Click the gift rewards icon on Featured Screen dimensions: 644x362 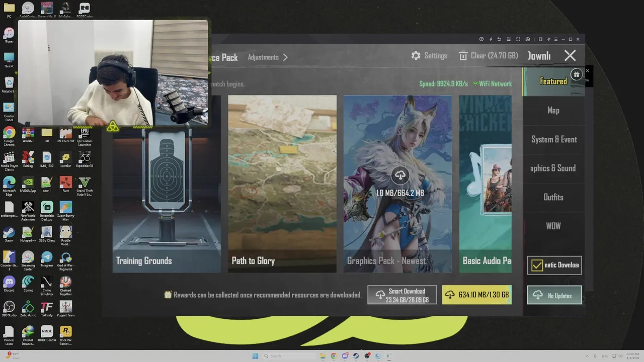tap(576, 74)
